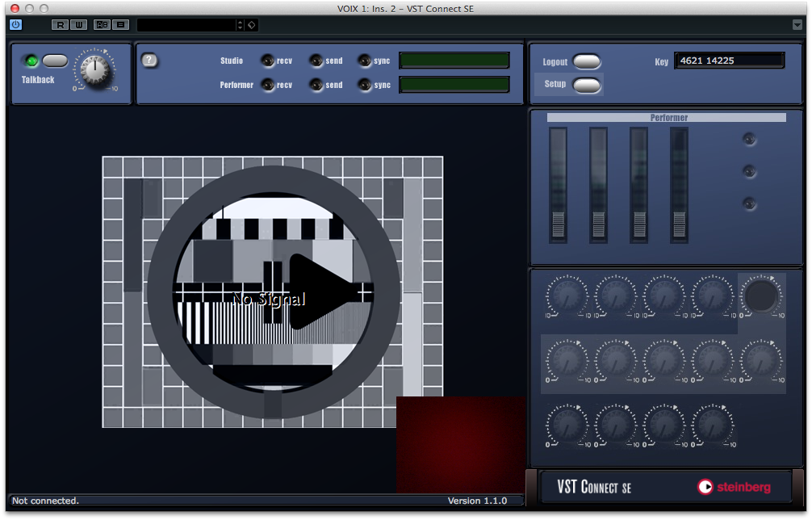Viewport: 812px width, 520px height.
Task: Click first knob in middle knob row
Action: tap(567, 360)
